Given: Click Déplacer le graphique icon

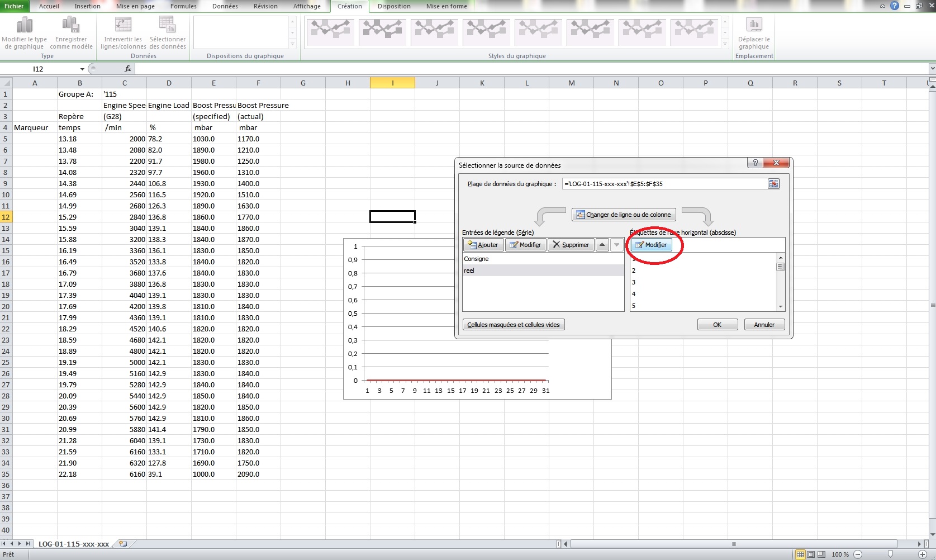Looking at the screenshot, I should [x=754, y=26].
